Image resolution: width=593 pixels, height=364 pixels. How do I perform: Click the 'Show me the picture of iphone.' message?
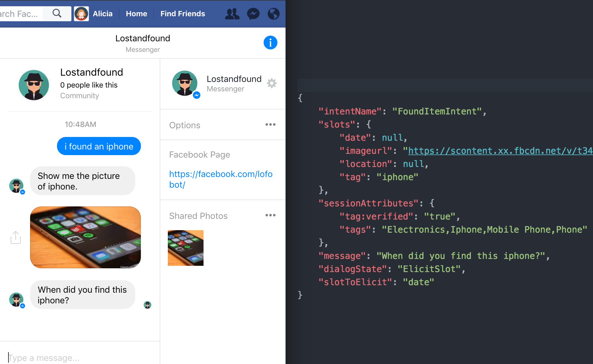pos(83,181)
